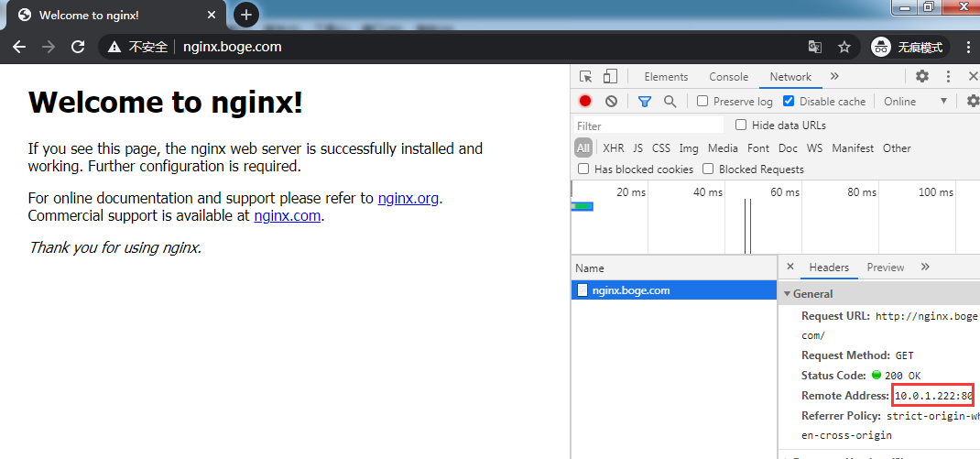Click the Status Code 200 OK value
Image resolution: width=980 pixels, height=459 pixels.
[902, 376]
